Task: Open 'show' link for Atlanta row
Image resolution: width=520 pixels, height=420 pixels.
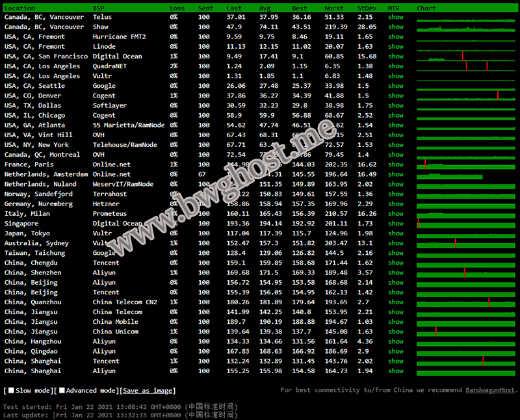Action: click(x=396, y=125)
